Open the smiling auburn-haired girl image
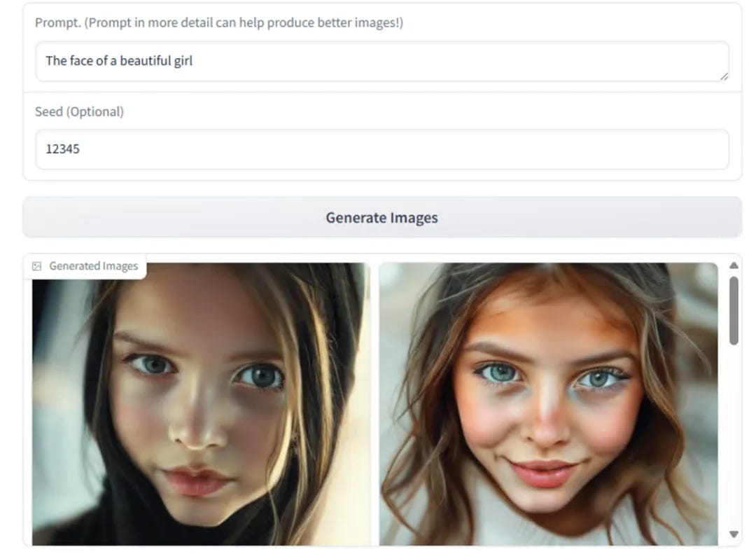This screenshot has width=756, height=554. pyautogui.click(x=548, y=404)
